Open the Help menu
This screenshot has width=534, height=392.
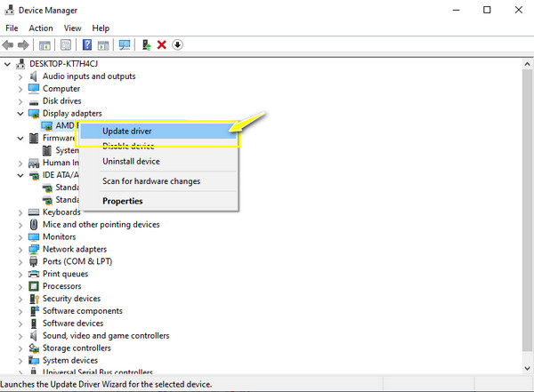coord(101,28)
